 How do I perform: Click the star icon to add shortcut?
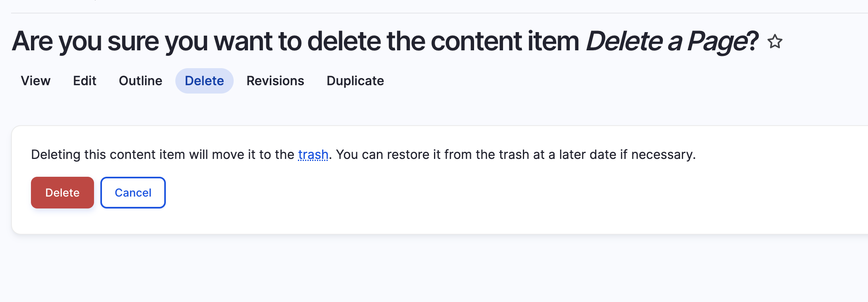775,42
